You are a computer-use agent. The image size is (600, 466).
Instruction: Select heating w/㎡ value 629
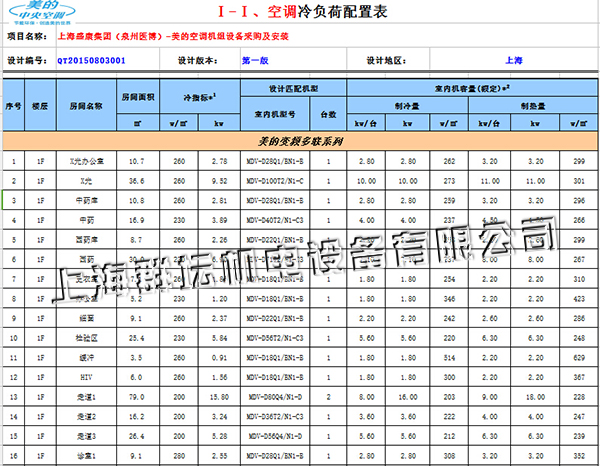579,358
